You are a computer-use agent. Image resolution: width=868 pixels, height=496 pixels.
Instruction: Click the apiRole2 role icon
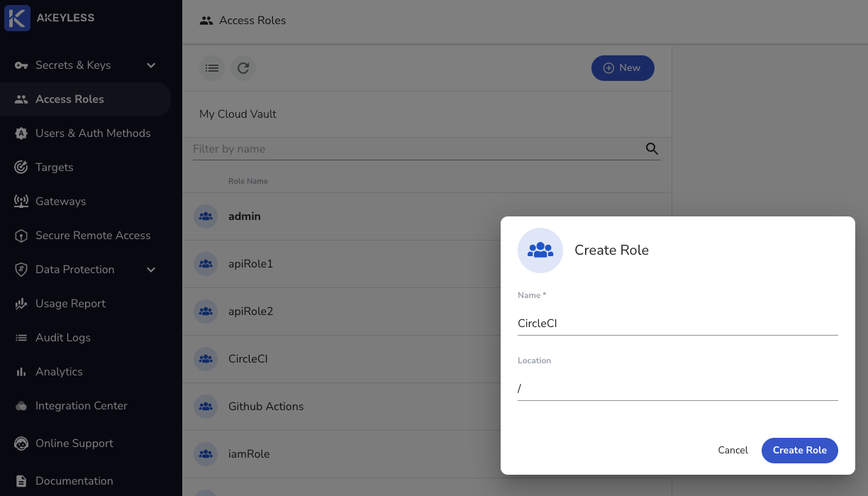[206, 312]
